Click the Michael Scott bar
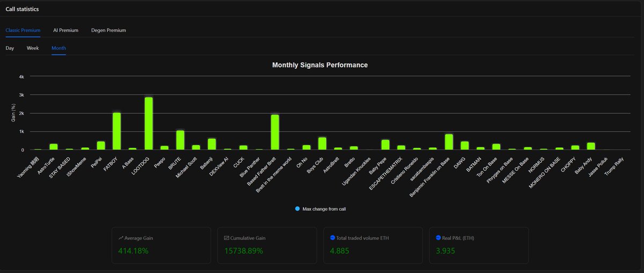 tap(196, 147)
